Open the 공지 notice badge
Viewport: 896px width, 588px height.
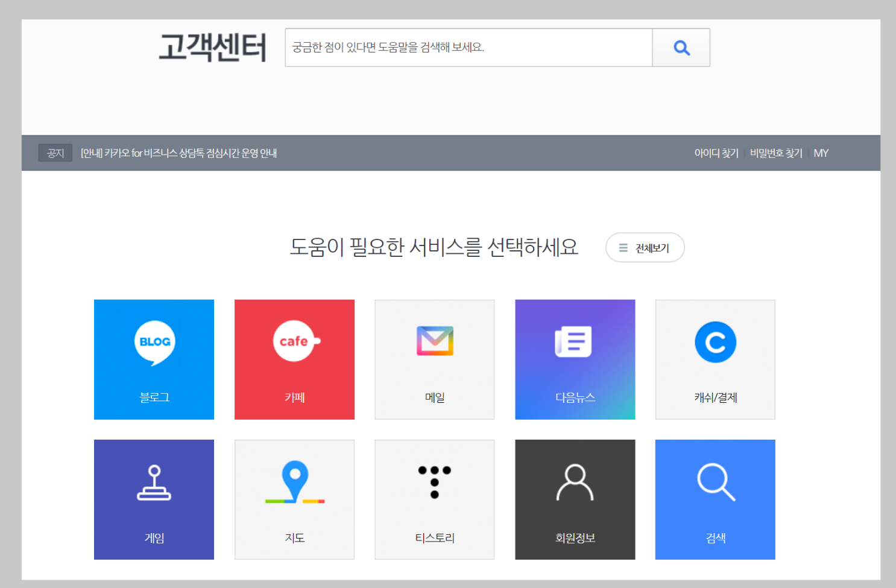55,153
